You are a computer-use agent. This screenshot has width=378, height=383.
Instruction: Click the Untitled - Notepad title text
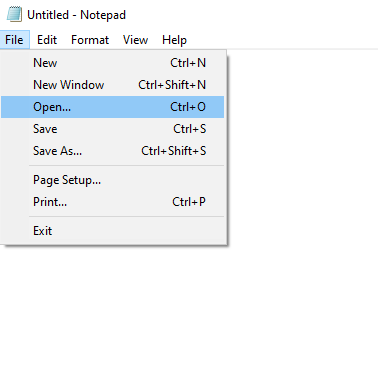coord(76,15)
